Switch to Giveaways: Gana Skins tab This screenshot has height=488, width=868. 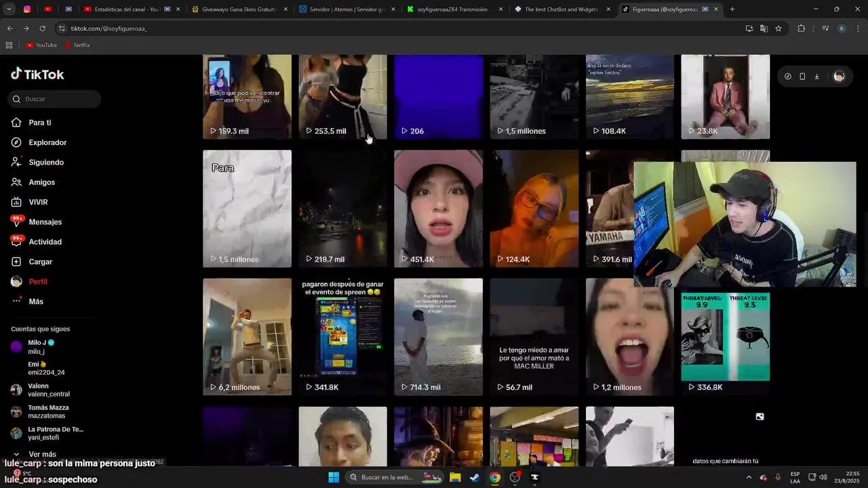(239, 9)
